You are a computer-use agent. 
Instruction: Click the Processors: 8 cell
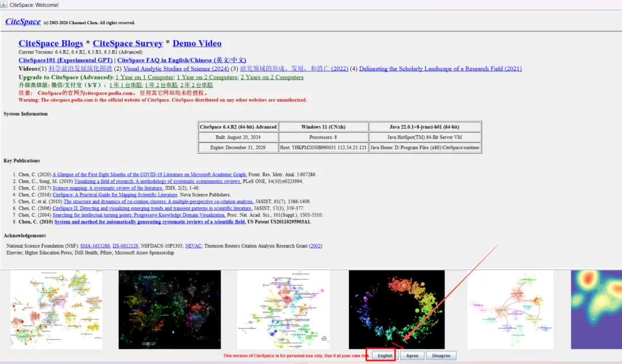click(x=323, y=137)
